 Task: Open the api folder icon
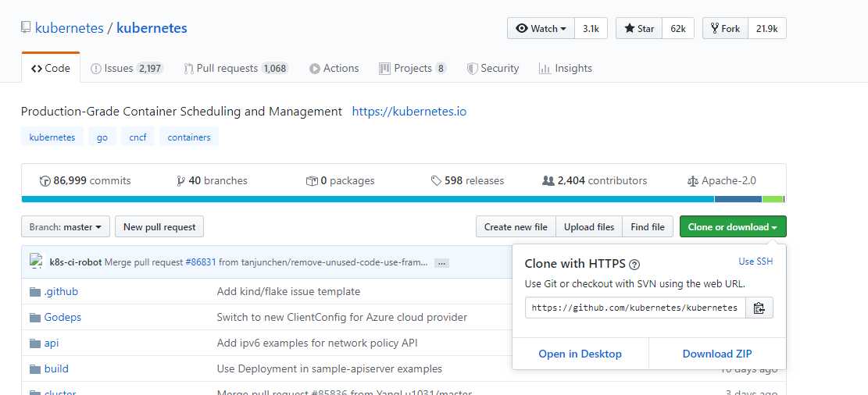click(x=35, y=343)
